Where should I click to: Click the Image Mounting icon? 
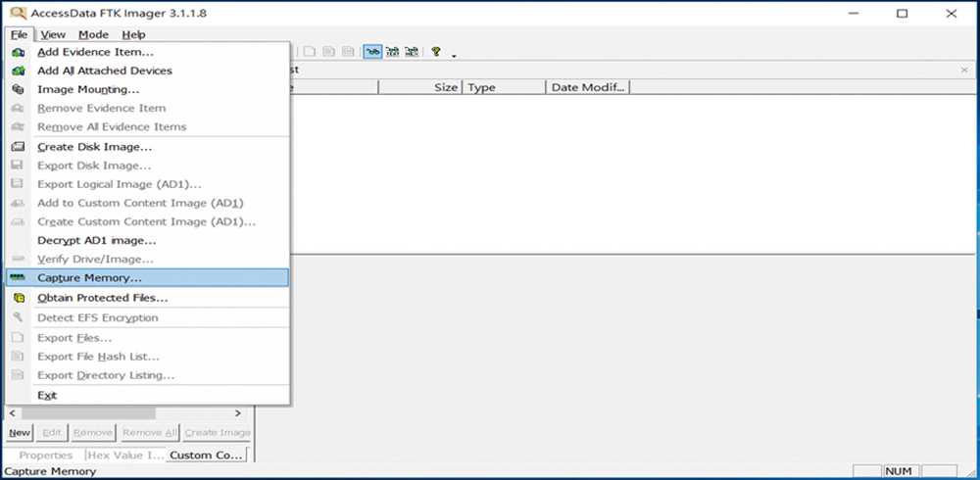point(18,89)
